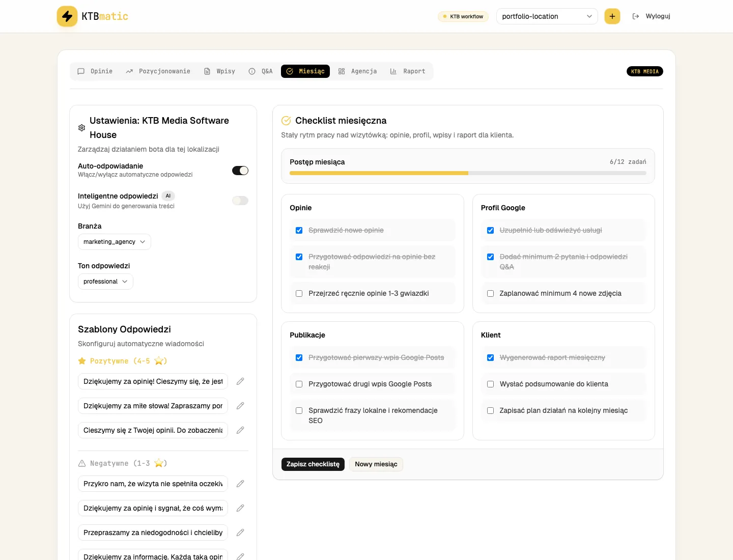Click the Agencja grid icon
Image resolution: width=733 pixels, height=560 pixels.
click(x=342, y=71)
